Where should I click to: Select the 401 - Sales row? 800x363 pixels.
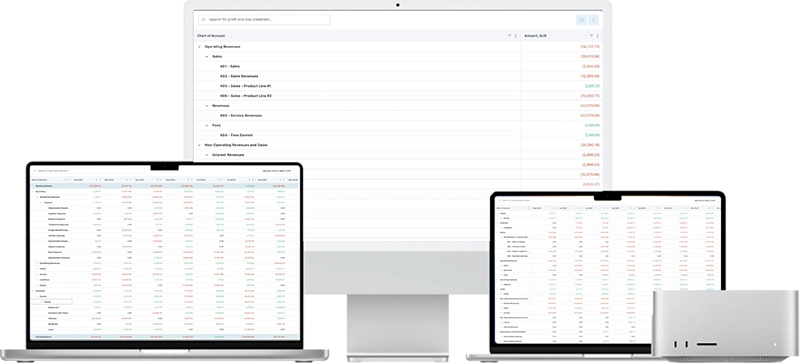[x=398, y=66]
